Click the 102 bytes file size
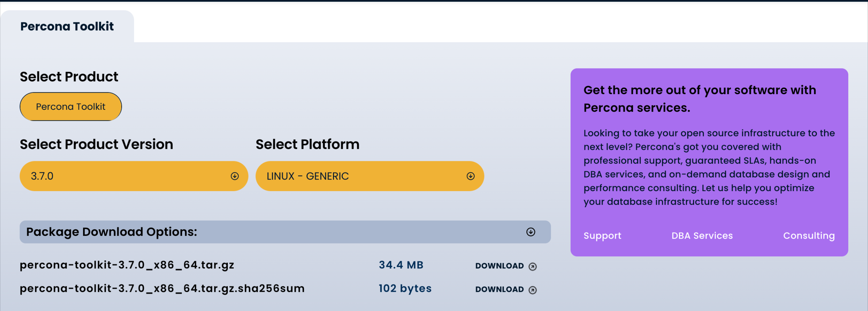The height and width of the screenshot is (311, 868). click(x=405, y=288)
